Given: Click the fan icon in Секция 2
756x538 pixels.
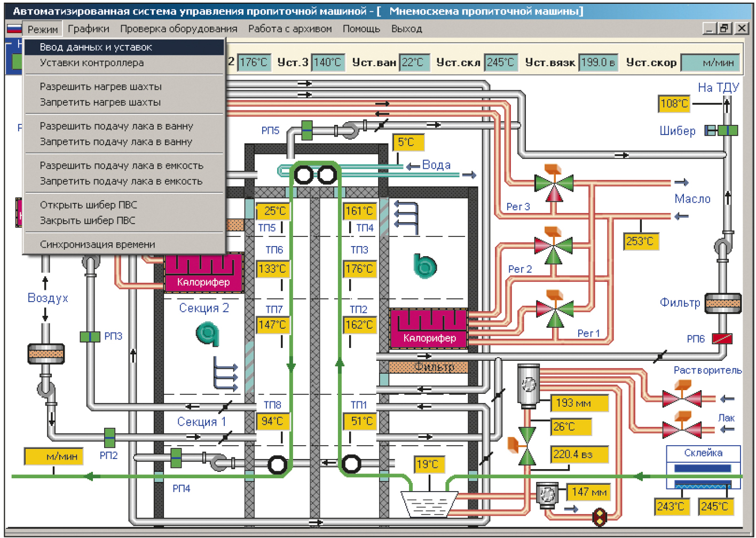Looking at the screenshot, I should (x=208, y=334).
